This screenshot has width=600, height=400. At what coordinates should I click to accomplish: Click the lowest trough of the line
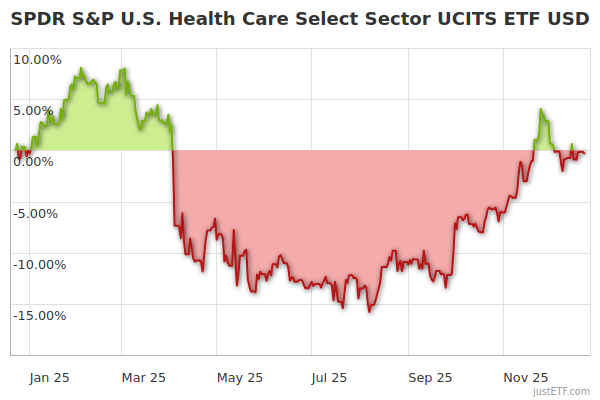368,312
